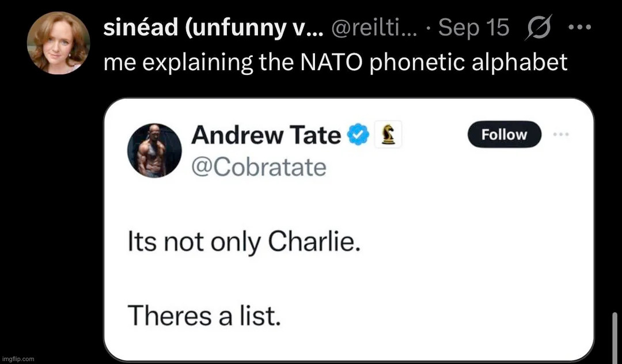
Task: Click the "Theres a list." line
Action: click(x=204, y=315)
